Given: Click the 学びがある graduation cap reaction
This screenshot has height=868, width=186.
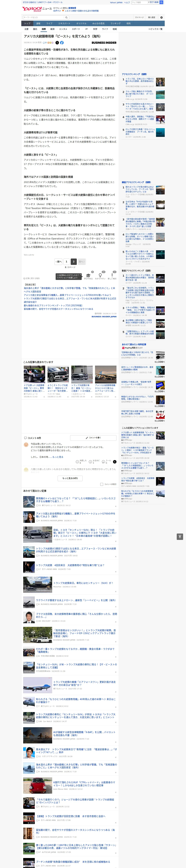Looking at the screenshot, I should point(89,276).
